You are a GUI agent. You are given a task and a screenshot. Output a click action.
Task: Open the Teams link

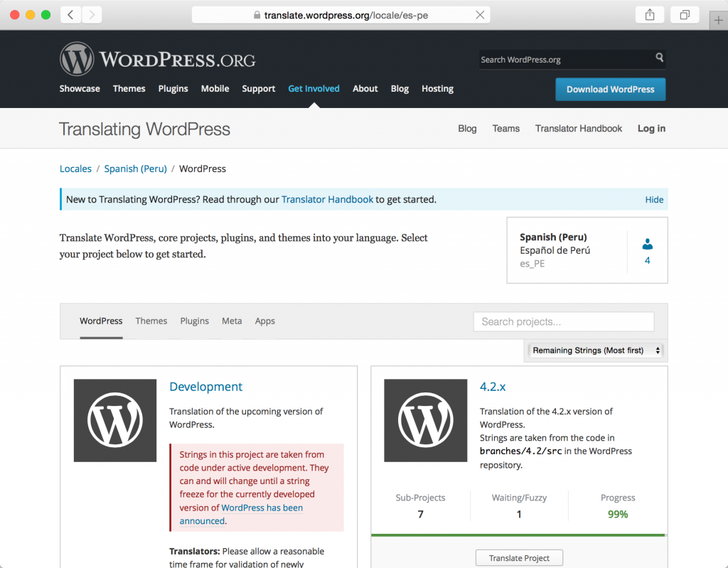click(x=506, y=128)
